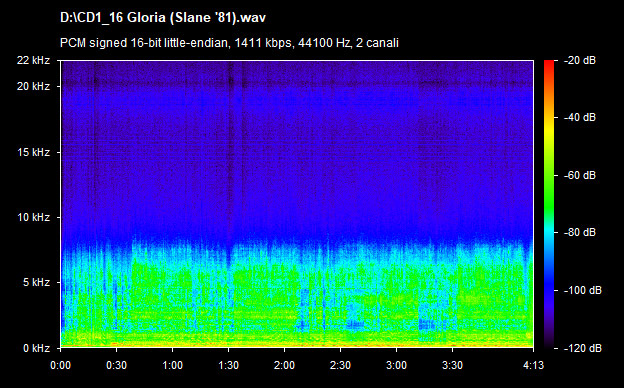The width and height of the screenshot is (624, 388).
Task: Click the PCM signed 16-bit codec info line
Action: pyautogui.click(x=229, y=43)
